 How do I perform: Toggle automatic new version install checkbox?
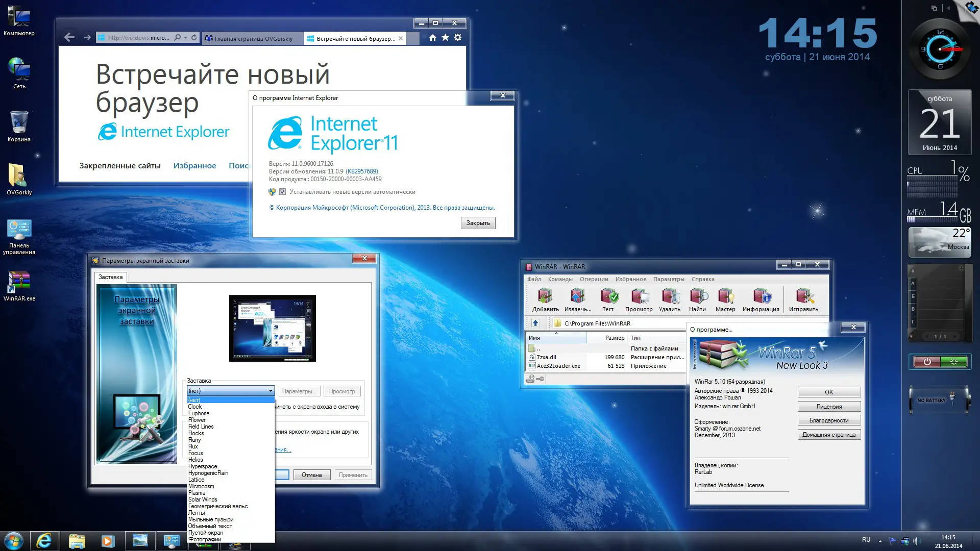(282, 192)
